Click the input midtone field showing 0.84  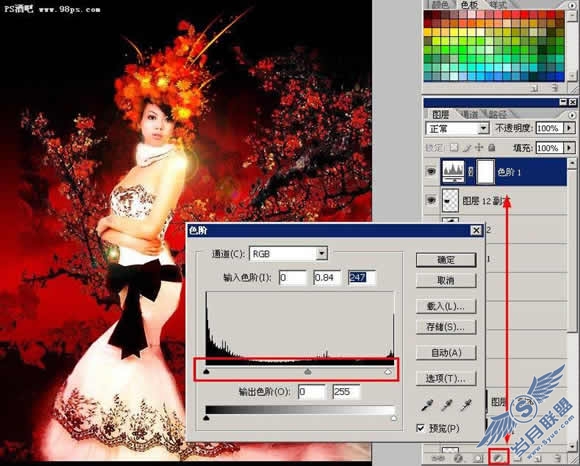coord(327,277)
